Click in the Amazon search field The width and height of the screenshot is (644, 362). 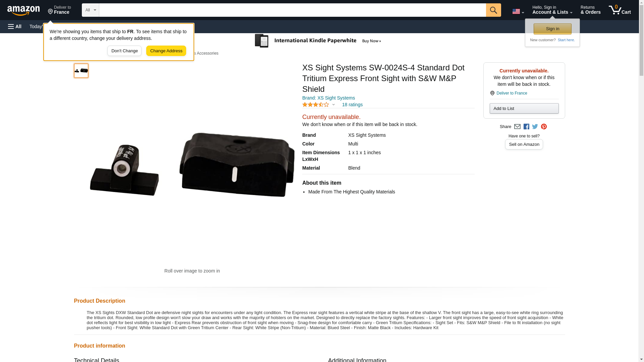coord(292,10)
